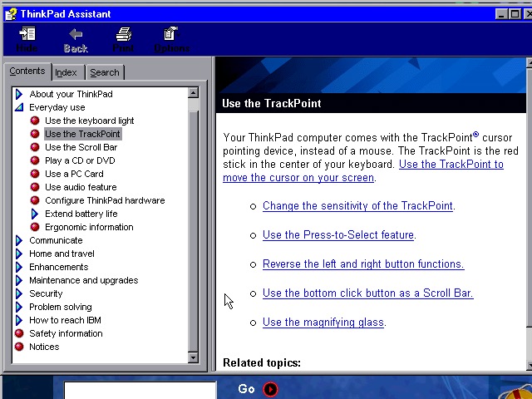Select the highlighted Use the TrackPoint topic
532x399 pixels.
coord(83,134)
